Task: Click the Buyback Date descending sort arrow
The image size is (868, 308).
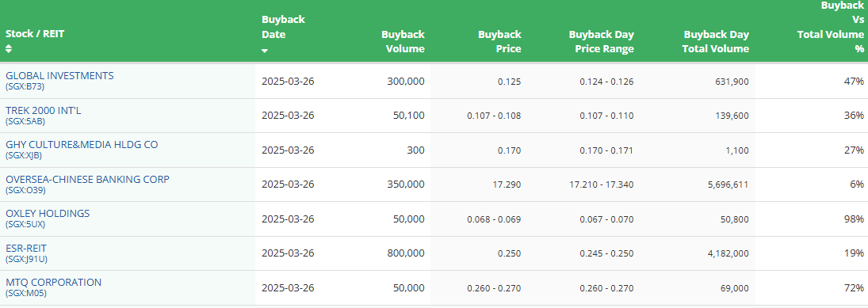Action: click(265, 51)
